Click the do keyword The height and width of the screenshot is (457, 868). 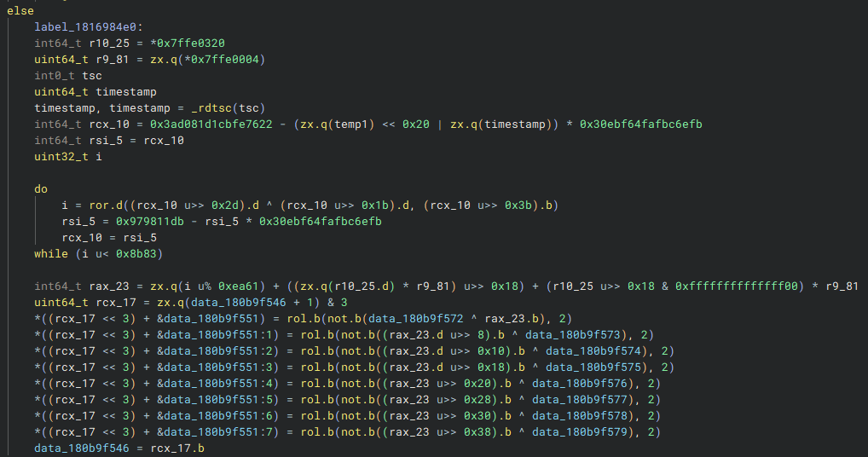[41, 189]
